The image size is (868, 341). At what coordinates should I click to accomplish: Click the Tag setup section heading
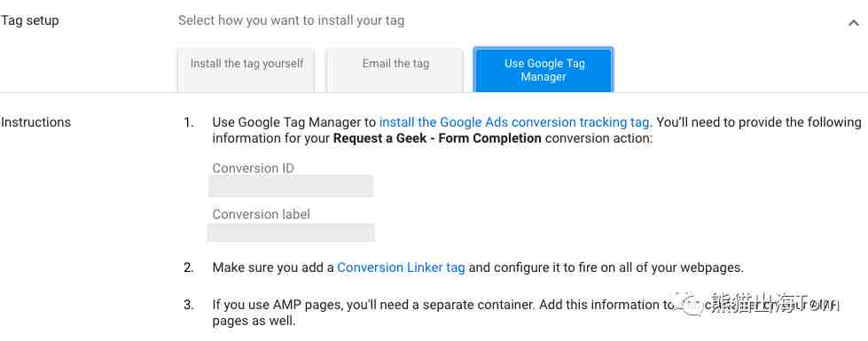pyautogui.click(x=30, y=20)
